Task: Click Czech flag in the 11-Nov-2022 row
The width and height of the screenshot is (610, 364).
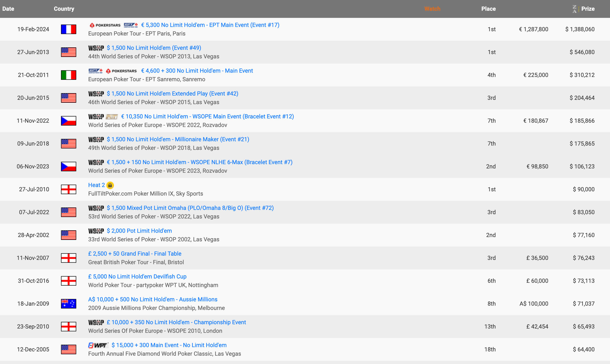Action: coord(68,121)
